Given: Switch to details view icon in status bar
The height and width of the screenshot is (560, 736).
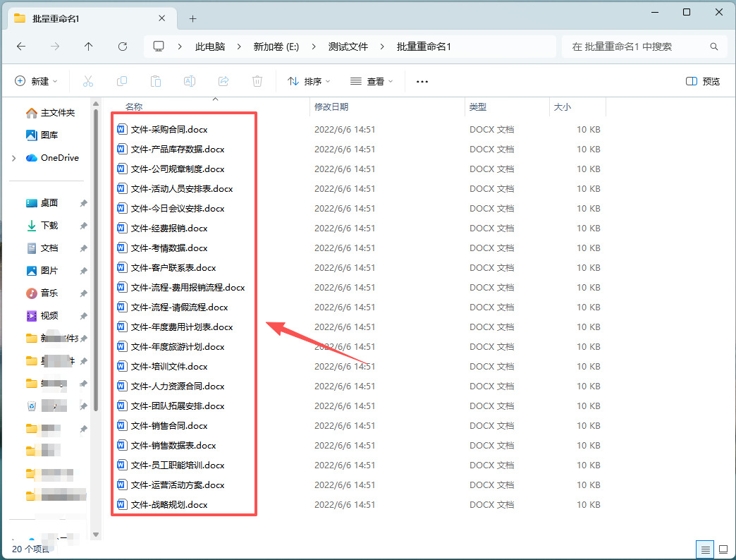Looking at the screenshot, I should [704, 549].
